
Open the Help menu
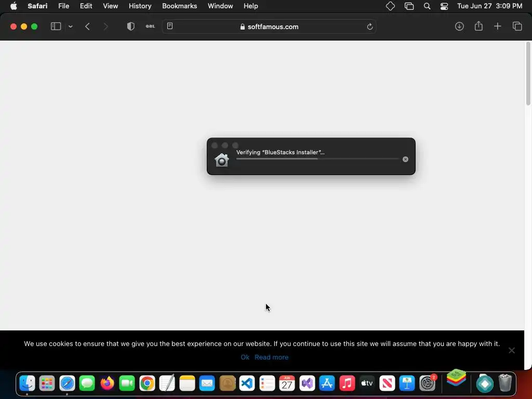click(x=251, y=6)
